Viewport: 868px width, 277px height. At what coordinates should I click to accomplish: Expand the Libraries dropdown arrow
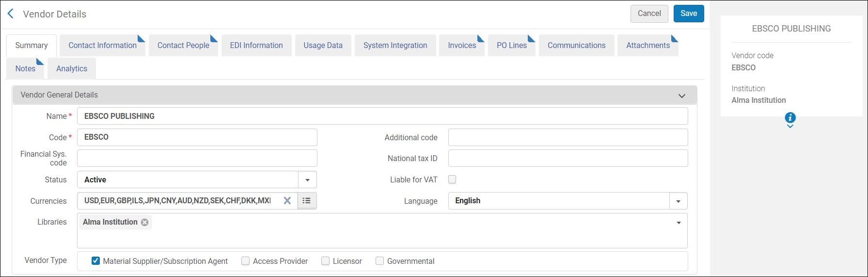(679, 223)
